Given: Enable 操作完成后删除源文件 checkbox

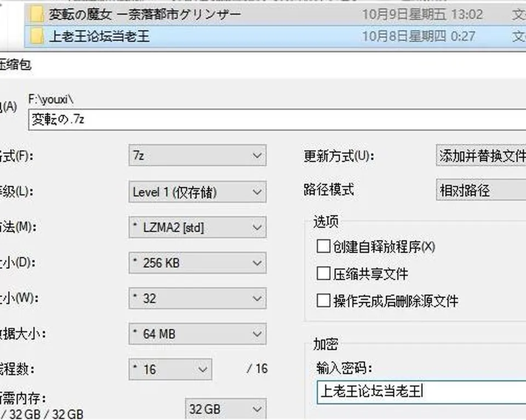Looking at the screenshot, I should point(323,300).
